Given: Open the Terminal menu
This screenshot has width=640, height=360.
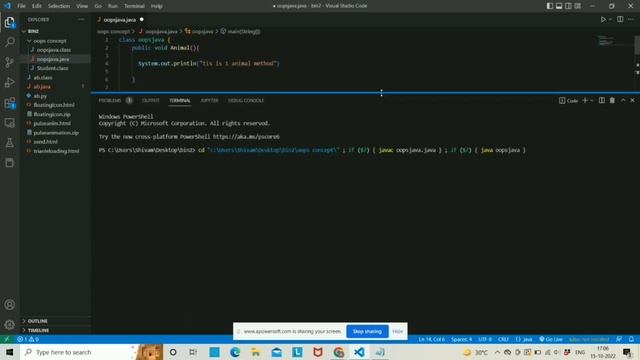Looking at the screenshot, I should pyautogui.click(x=134, y=6).
